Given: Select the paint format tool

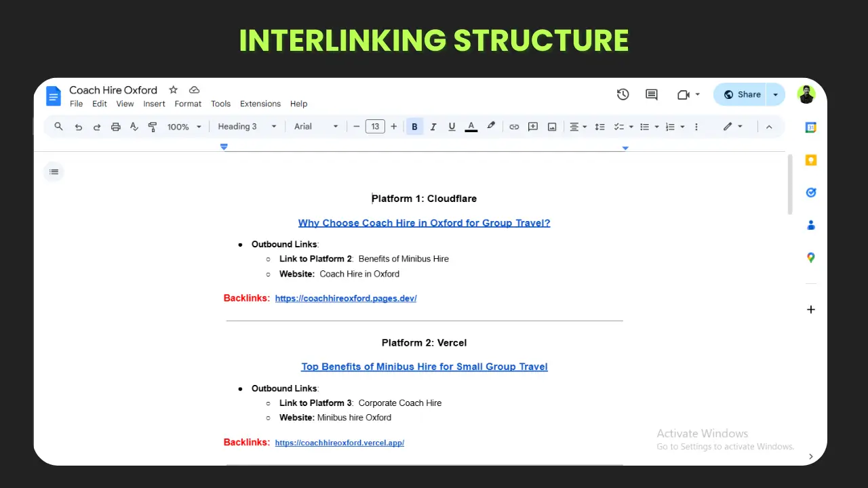Looking at the screenshot, I should click(153, 127).
